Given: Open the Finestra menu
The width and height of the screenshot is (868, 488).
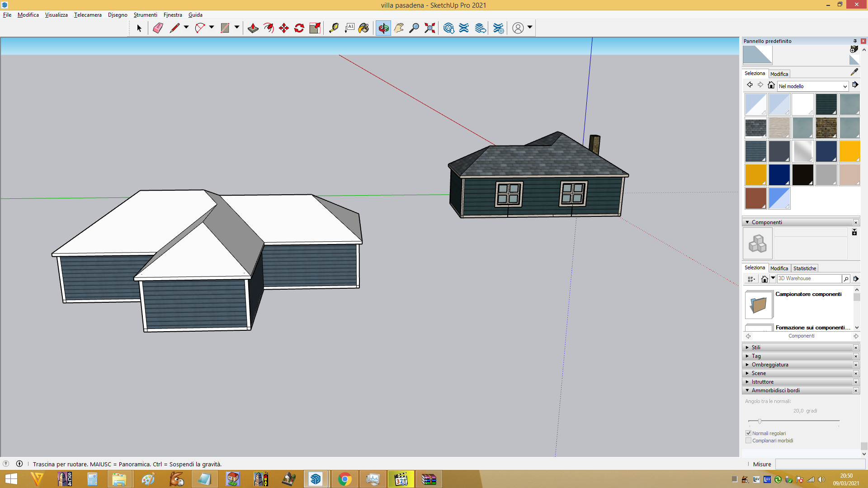Looking at the screenshot, I should click(173, 15).
